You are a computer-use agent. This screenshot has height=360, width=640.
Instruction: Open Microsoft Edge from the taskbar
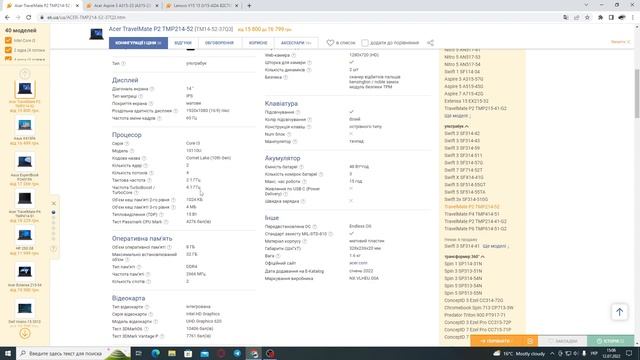point(156,353)
